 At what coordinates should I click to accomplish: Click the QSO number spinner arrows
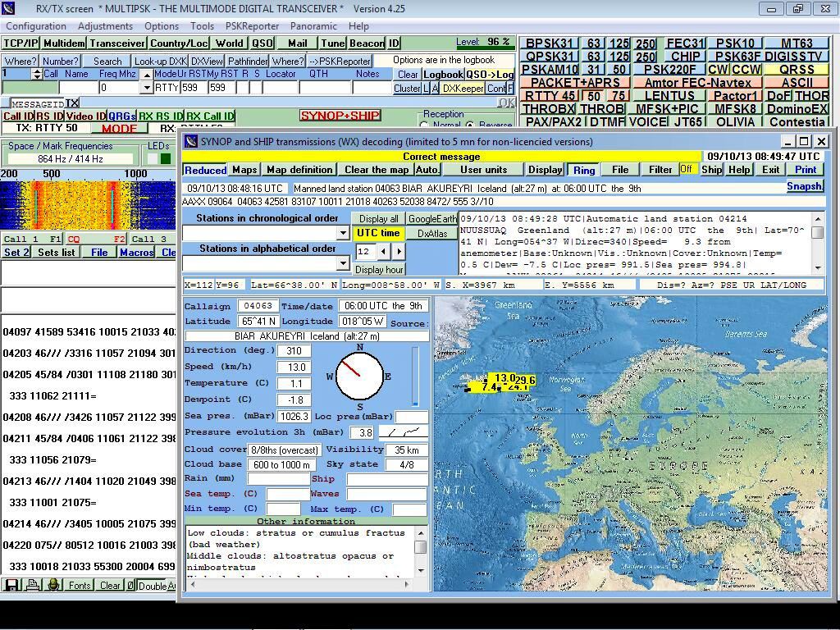(36, 74)
